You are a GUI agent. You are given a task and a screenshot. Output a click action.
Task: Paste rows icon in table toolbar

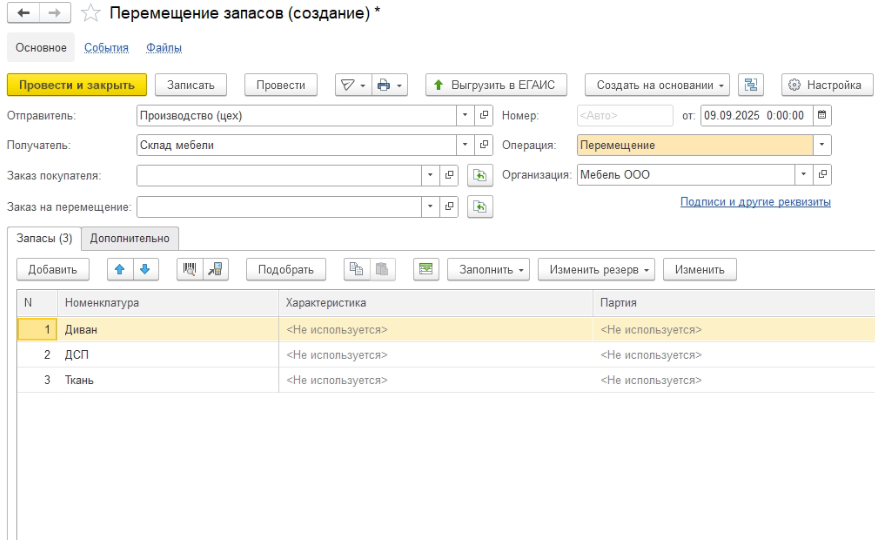click(x=382, y=269)
